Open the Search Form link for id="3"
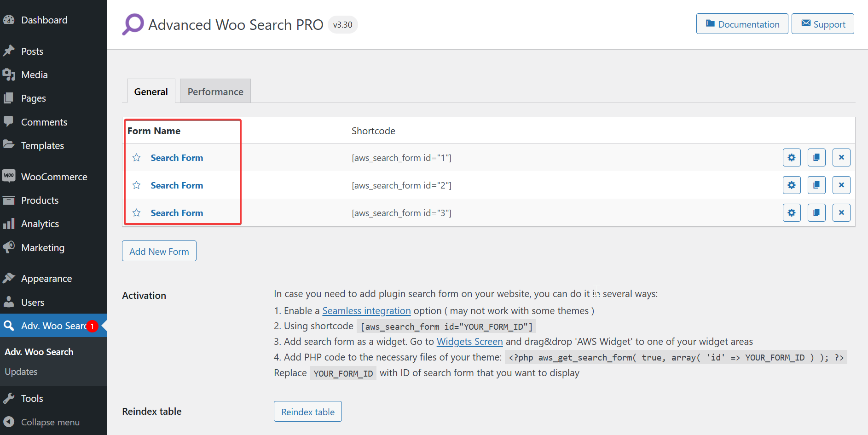 pyautogui.click(x=177, y=213)
